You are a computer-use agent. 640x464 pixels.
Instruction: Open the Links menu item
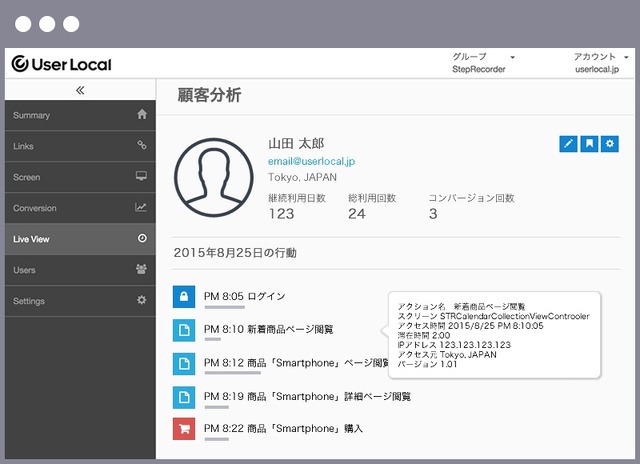[x=80, y=146]
